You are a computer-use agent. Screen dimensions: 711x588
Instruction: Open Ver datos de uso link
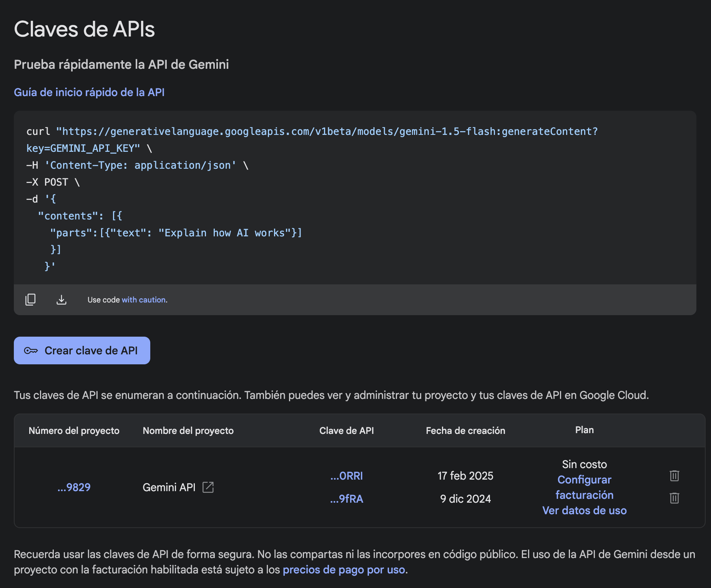[x=585, y=510]
